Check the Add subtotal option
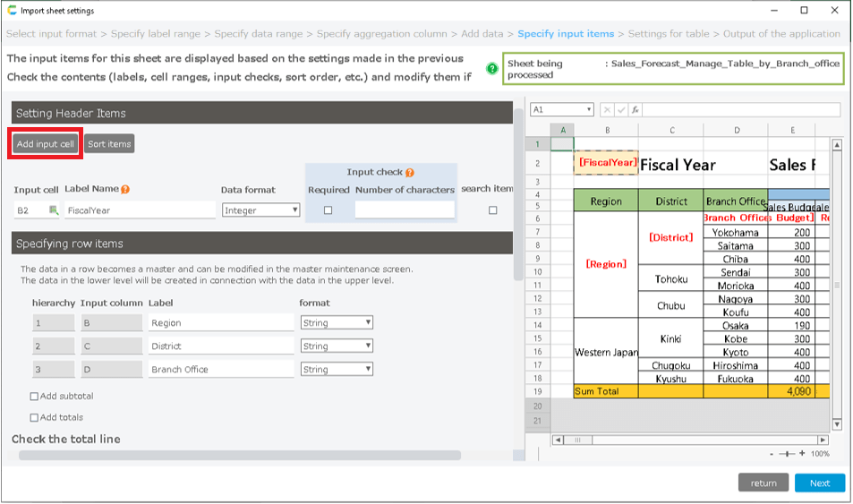This screenshot has width=853, height=504. tap(34, 396)
